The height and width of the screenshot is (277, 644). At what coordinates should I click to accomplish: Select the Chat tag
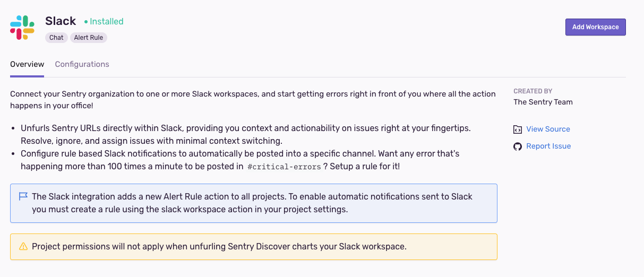[x=56, y=38]
